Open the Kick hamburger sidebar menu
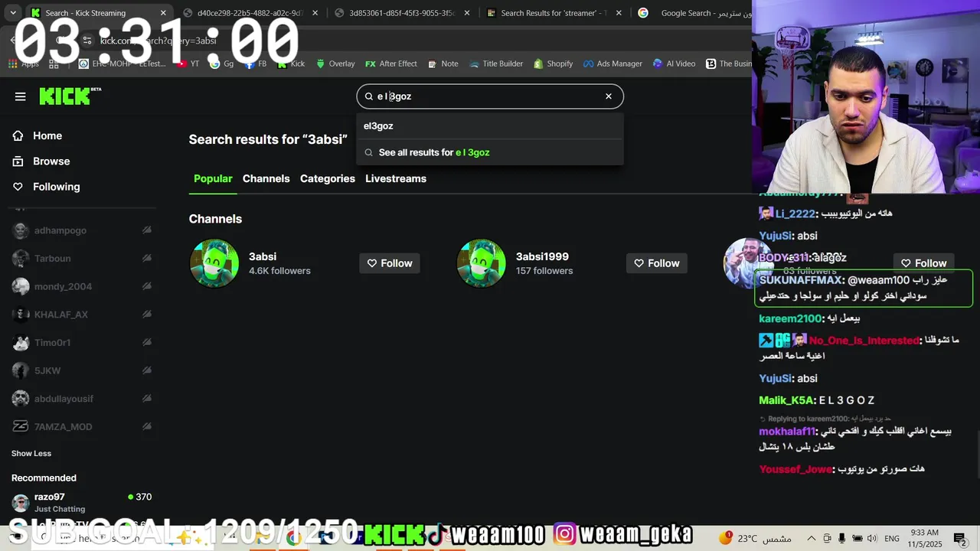The image size is (980, 551). point(21,96)
